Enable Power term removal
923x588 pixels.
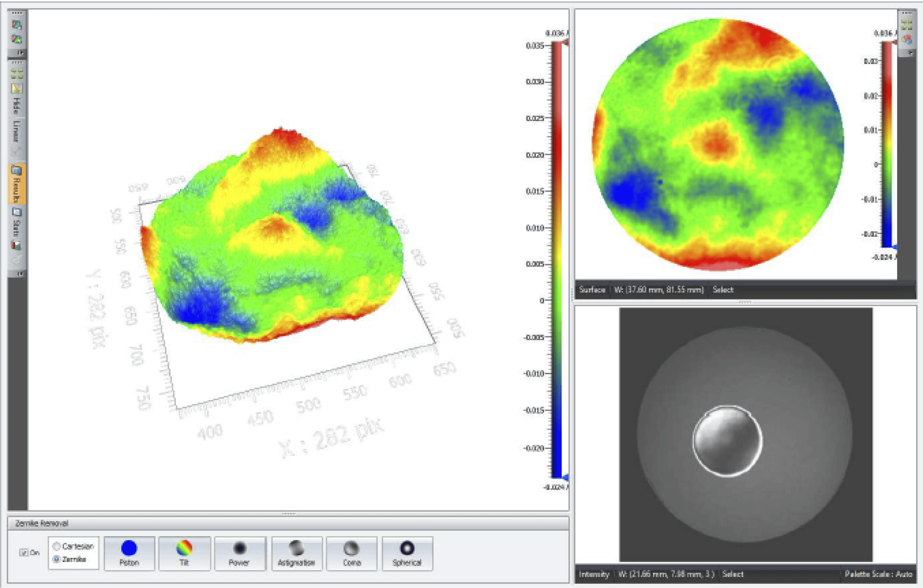[x=240, y=553]
